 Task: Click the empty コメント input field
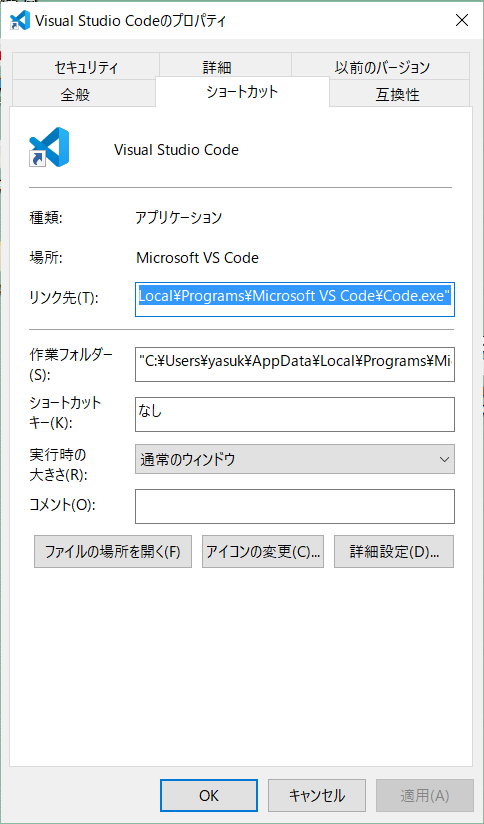(295, 507)
